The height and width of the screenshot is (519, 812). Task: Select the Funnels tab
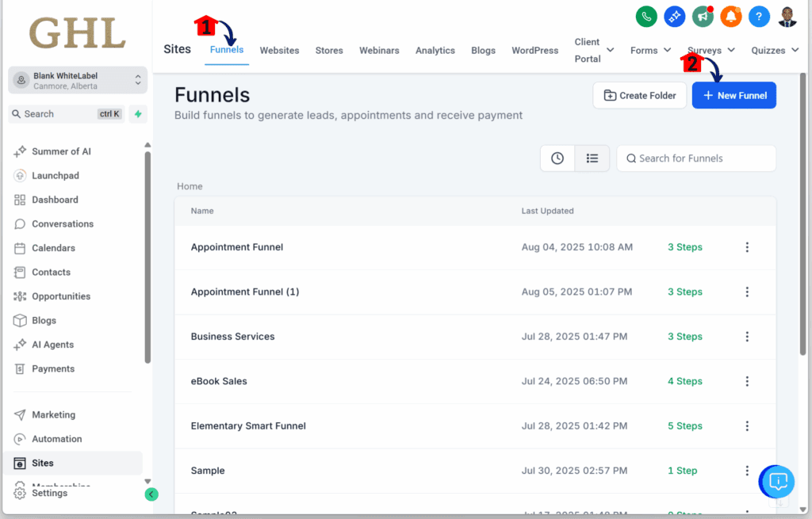click(227, 50)
